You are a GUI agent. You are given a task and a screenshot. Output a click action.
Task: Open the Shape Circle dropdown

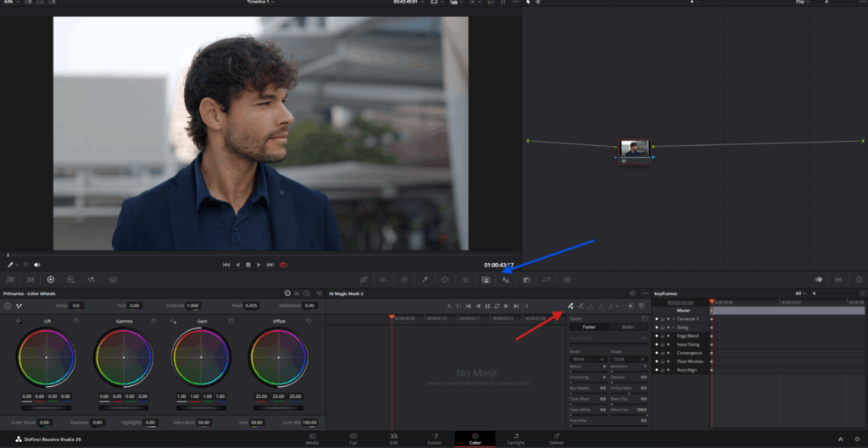coord(629,359)
